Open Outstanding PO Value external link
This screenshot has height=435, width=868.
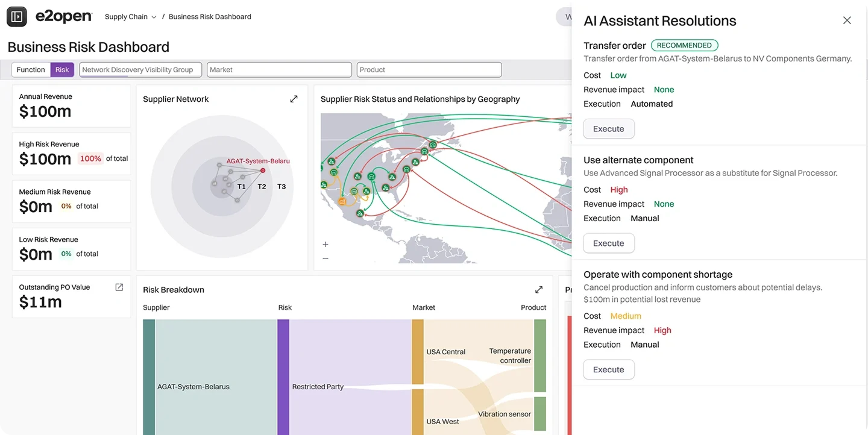coord(119,287)
